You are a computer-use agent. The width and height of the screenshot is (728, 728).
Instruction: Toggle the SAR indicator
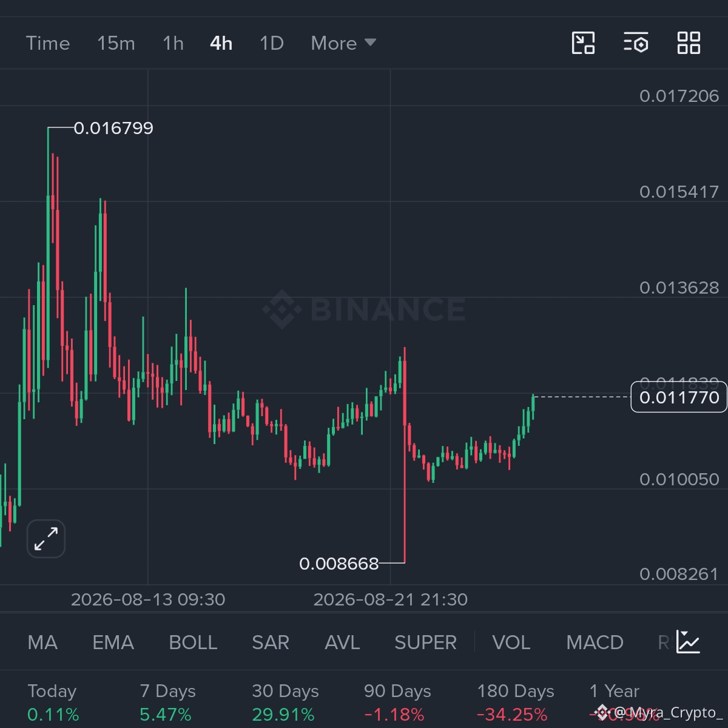(271, 642)
